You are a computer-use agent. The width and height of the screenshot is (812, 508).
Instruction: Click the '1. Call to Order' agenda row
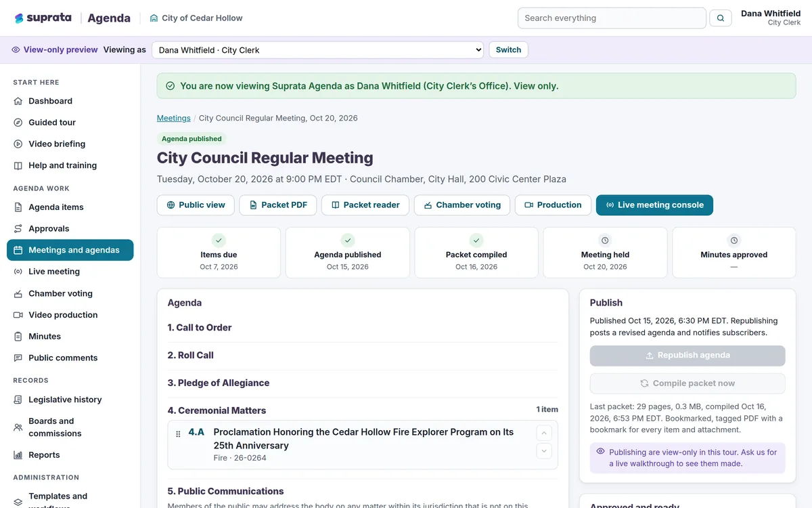pos(363,328)
